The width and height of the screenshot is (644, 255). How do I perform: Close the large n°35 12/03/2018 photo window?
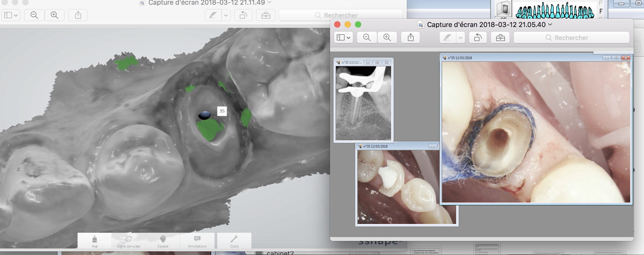point(626,58)
